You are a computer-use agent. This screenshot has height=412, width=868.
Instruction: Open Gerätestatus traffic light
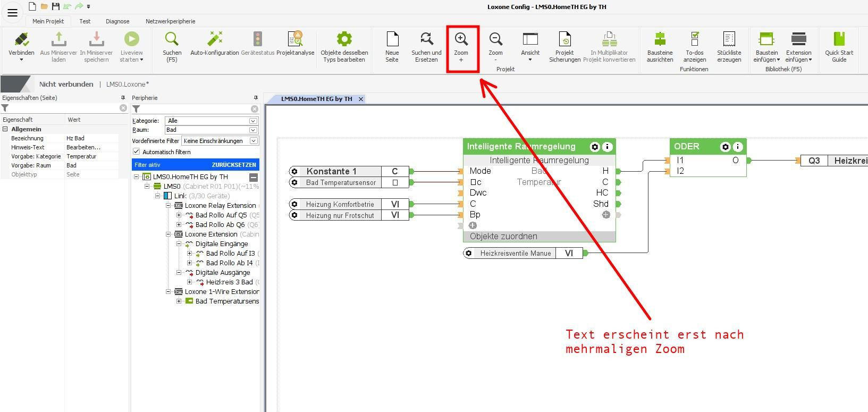[x=258, y=44]
